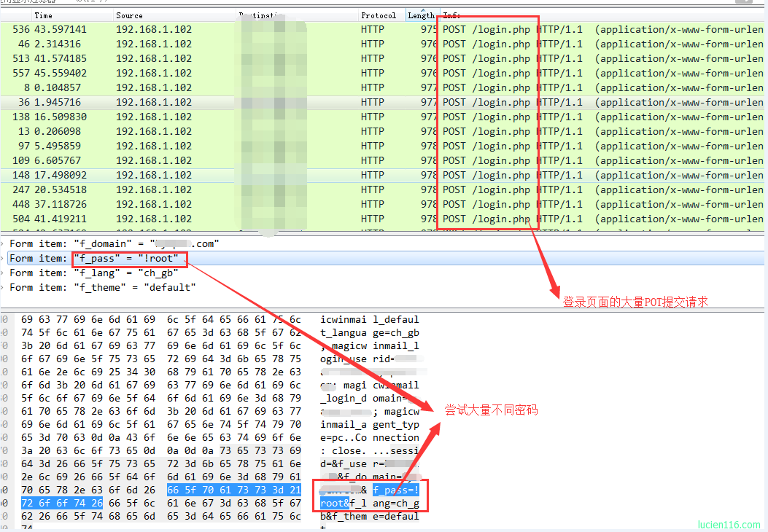
Task: Click the f_pass=! ASCII text in bytes pane
Action: (x=396, y=490)
